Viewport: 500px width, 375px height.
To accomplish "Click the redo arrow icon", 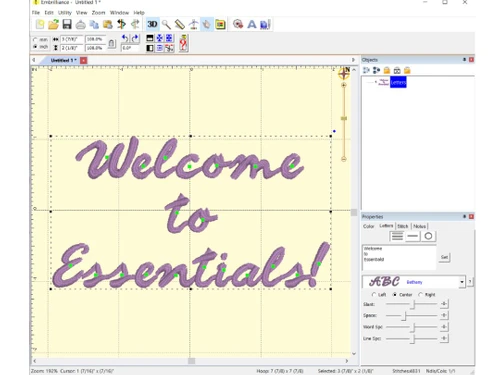I will (135, 38).
